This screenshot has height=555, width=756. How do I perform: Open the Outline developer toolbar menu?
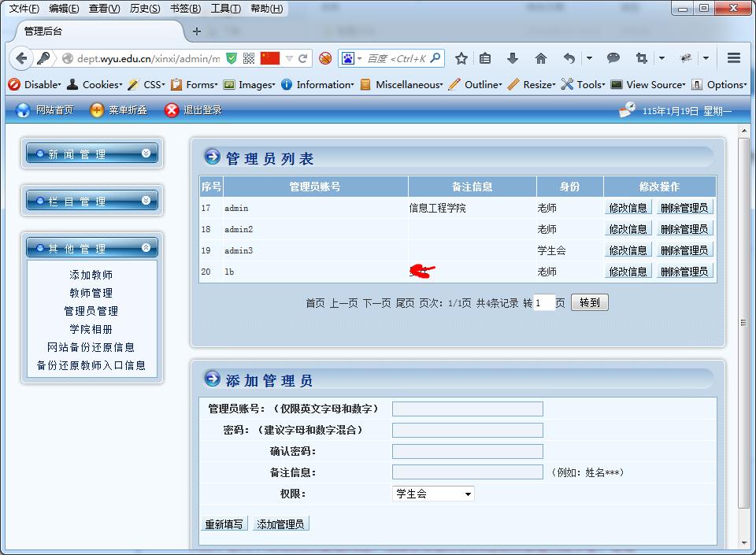[x=476, y=85]
